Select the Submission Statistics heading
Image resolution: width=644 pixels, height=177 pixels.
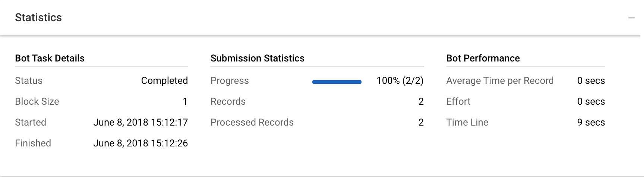258,58
